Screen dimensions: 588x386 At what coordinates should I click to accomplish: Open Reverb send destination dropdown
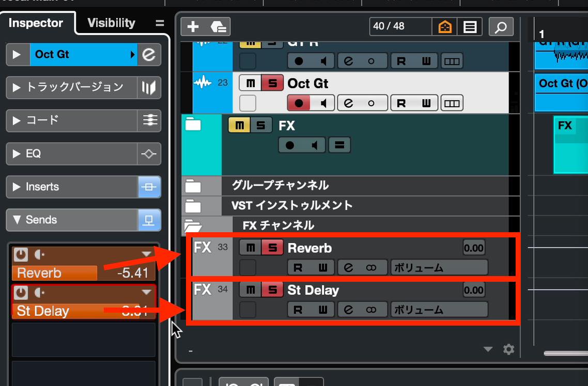(x=146, y=254)
